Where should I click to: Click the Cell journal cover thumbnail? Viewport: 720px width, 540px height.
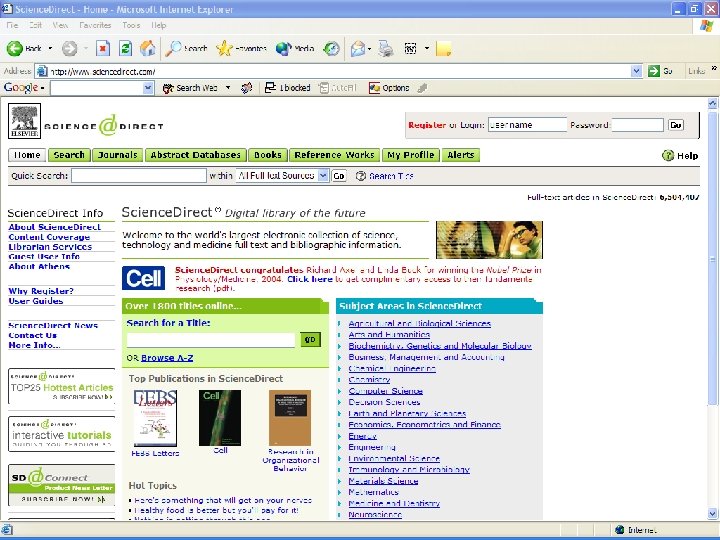tap(220, 418)
